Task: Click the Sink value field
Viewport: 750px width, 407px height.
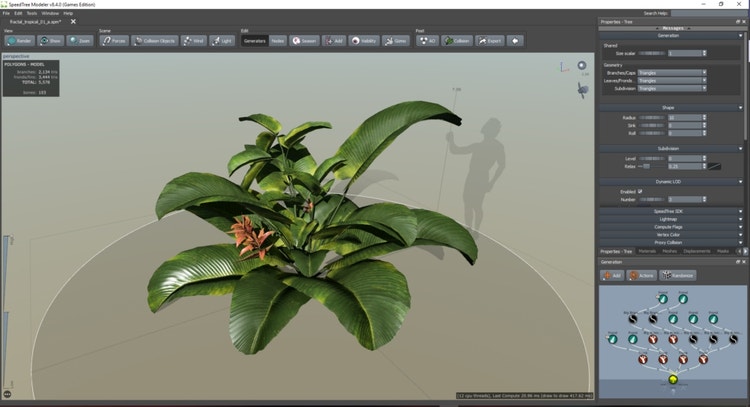Action: (x=684, y=125)
